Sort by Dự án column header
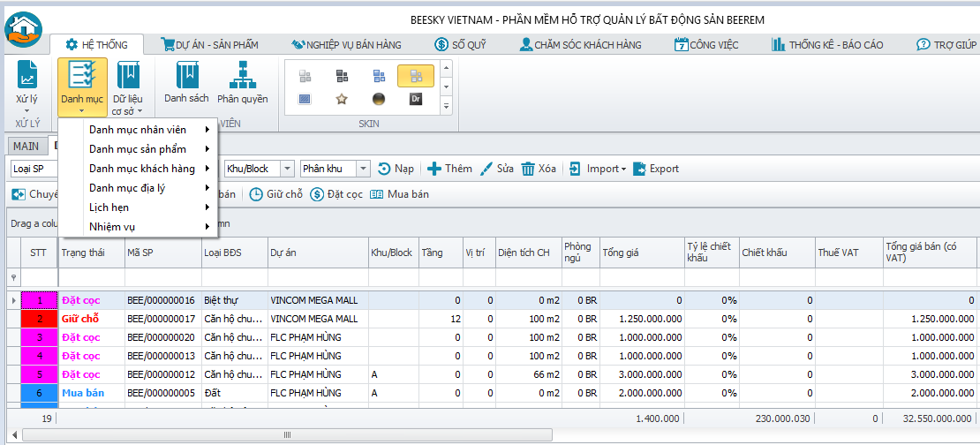The width and height of the screenshot is (980, 445). 318,253
